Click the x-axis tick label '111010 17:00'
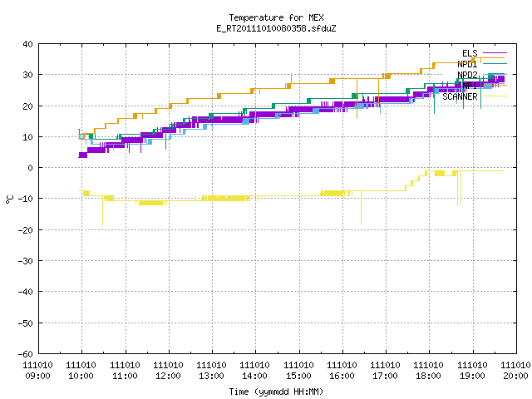This screenshot has width=532, height=399. point(385,371)
